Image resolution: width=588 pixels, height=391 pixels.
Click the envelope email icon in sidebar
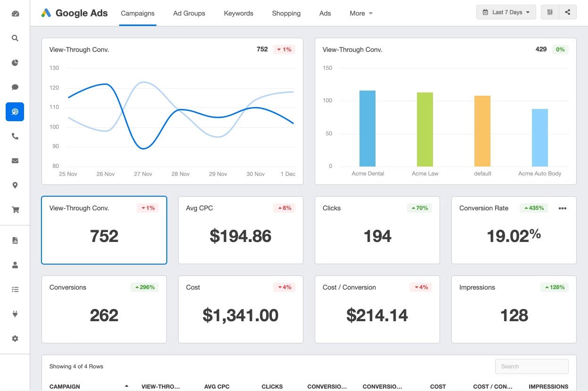click(x=15, y=161)
